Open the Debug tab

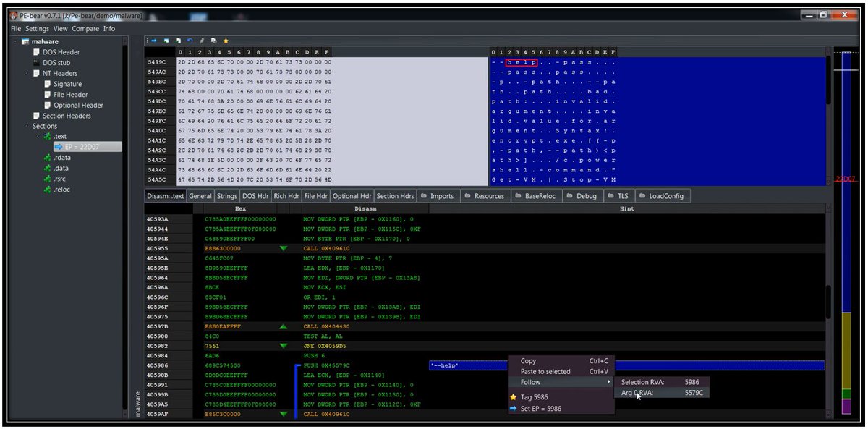click(582, 196)
